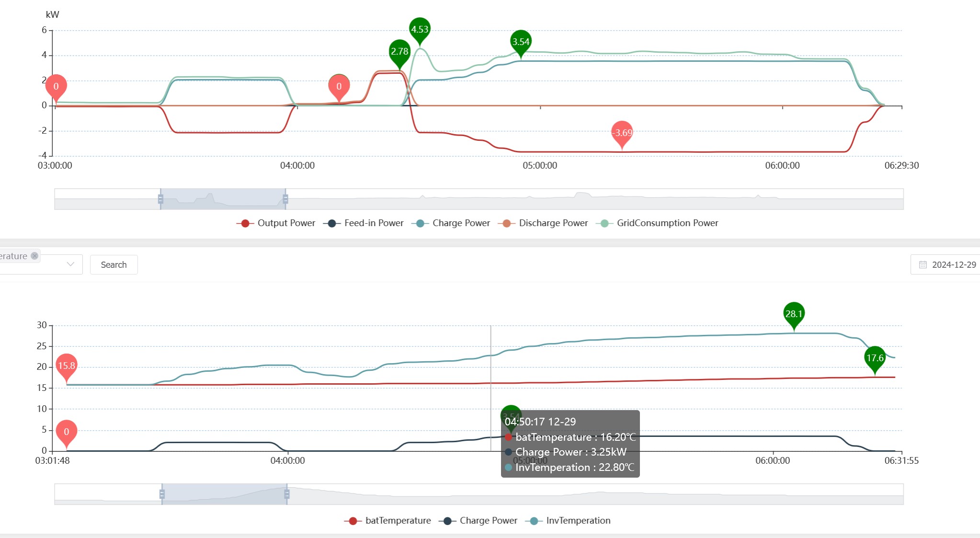Click the calendar icon in the date field
The width and height of the screenshot is (980, 538).
(x=923, y=265)
